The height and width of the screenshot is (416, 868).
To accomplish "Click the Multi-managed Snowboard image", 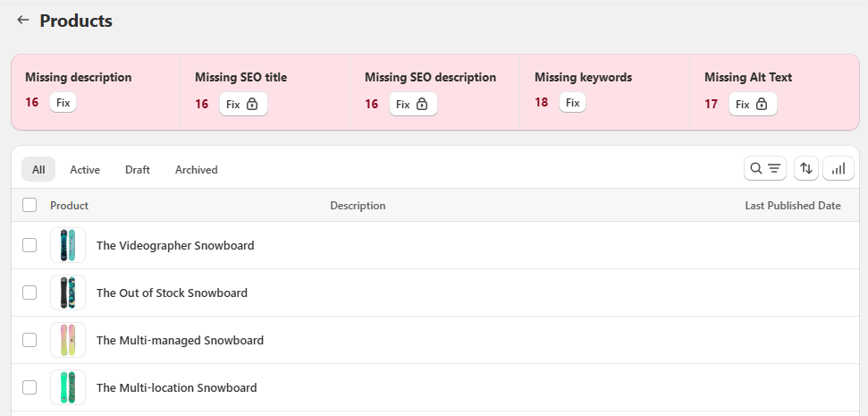I will point(68,340).
